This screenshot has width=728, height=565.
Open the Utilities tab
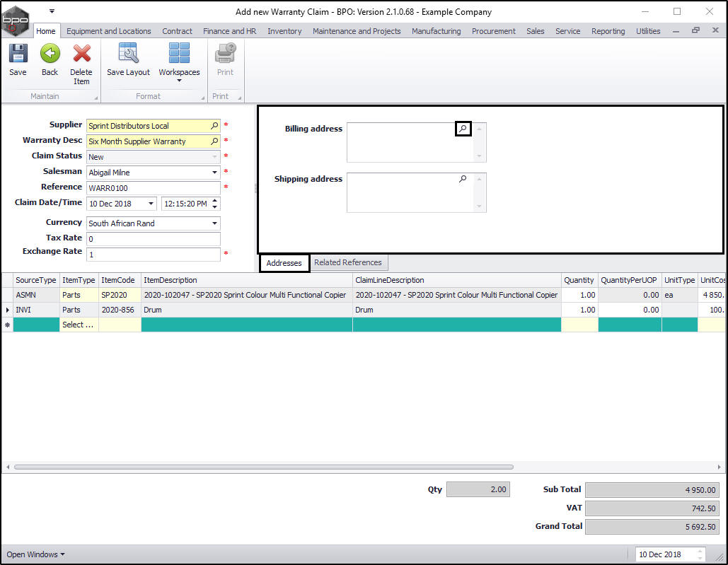pos(648,31)
